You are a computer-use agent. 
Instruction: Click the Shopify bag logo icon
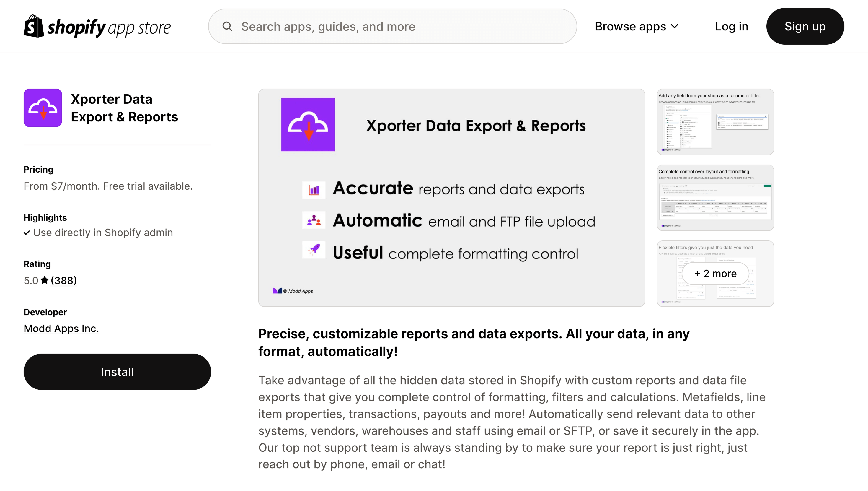[34, 26]
